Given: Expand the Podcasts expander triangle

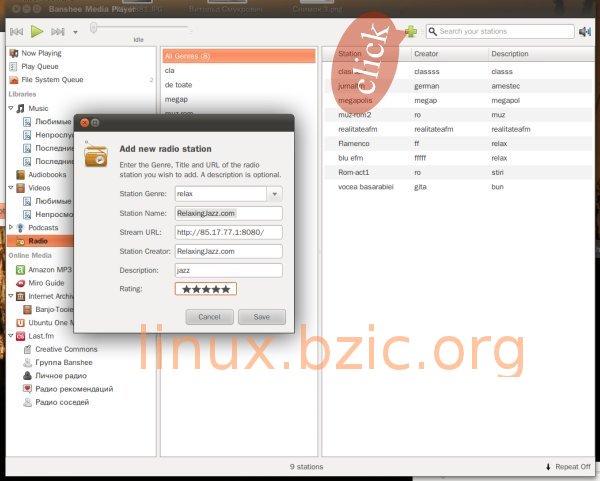Looking at the screenshot, I should click(x=11, y=227).
